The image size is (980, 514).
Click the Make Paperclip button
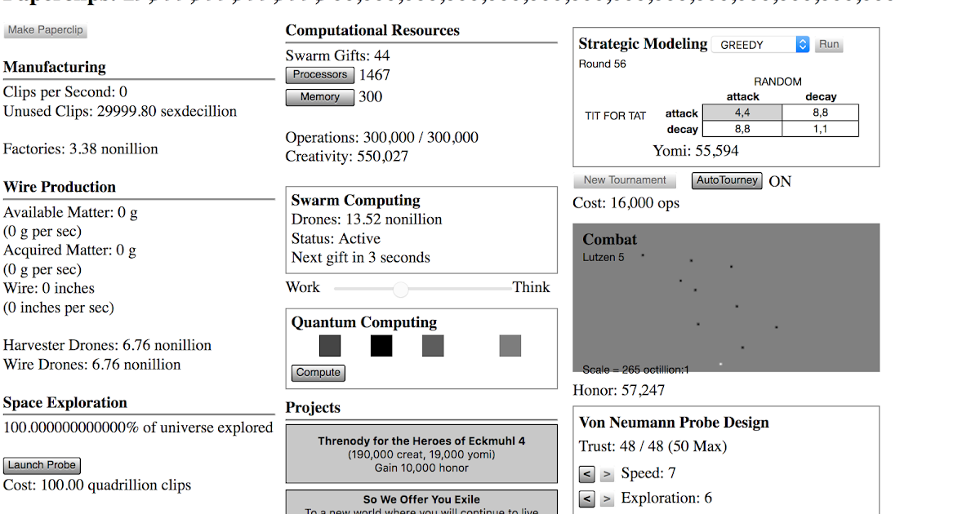coord(44,30)
